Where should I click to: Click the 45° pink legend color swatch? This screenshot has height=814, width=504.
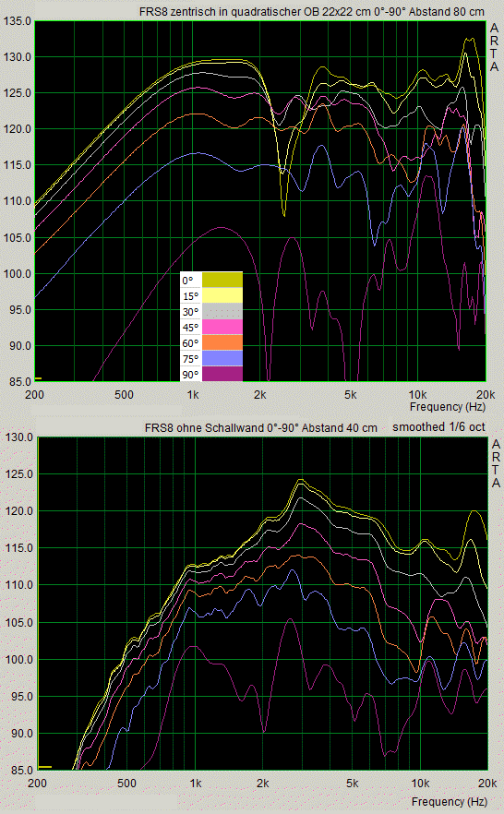(222, 327)
